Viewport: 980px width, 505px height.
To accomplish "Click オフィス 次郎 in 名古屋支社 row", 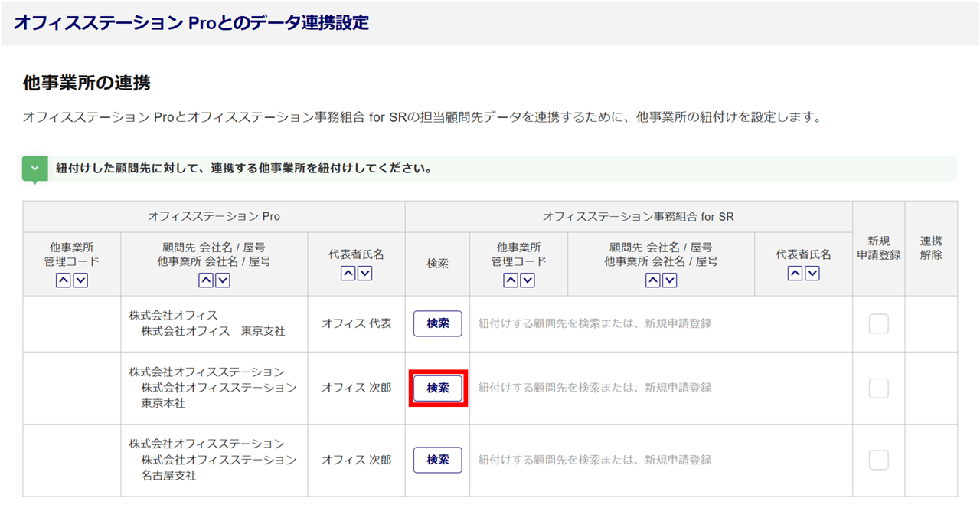I will (x=356, y=460).
